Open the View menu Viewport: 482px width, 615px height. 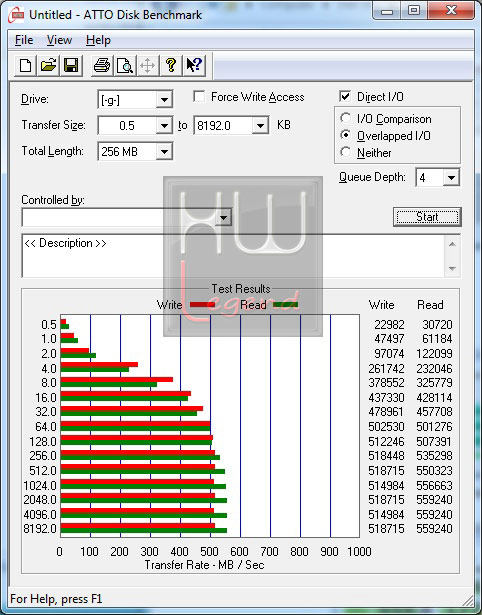click(x=59, y=40)
